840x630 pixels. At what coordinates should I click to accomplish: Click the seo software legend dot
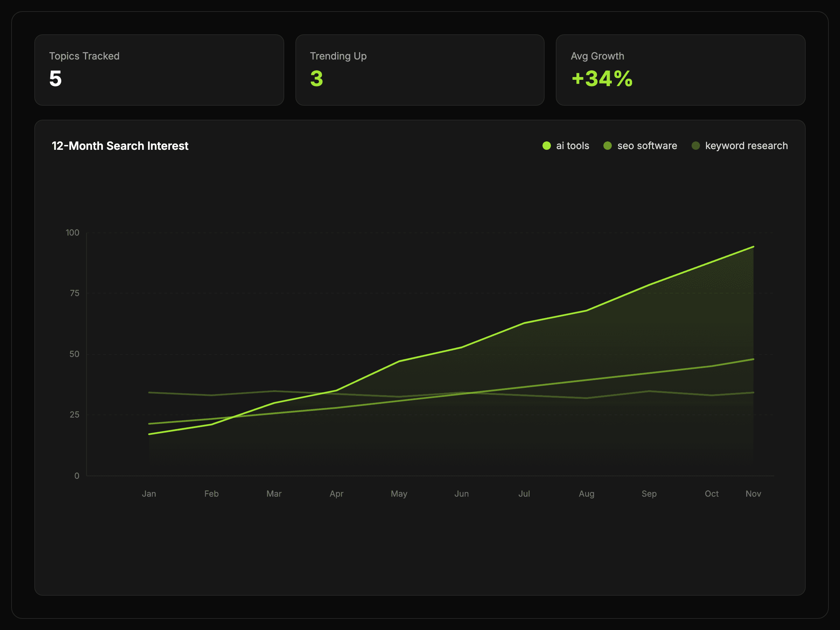point(608,146)
